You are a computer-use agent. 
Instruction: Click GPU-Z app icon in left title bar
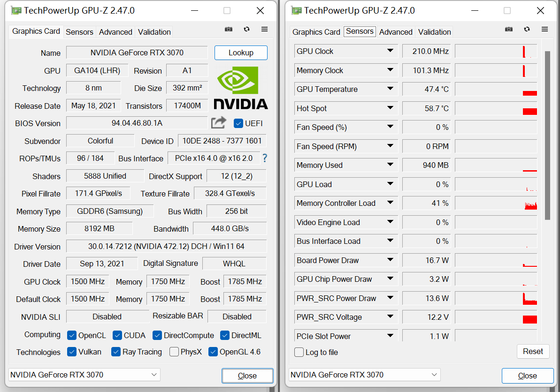[16, 11]
